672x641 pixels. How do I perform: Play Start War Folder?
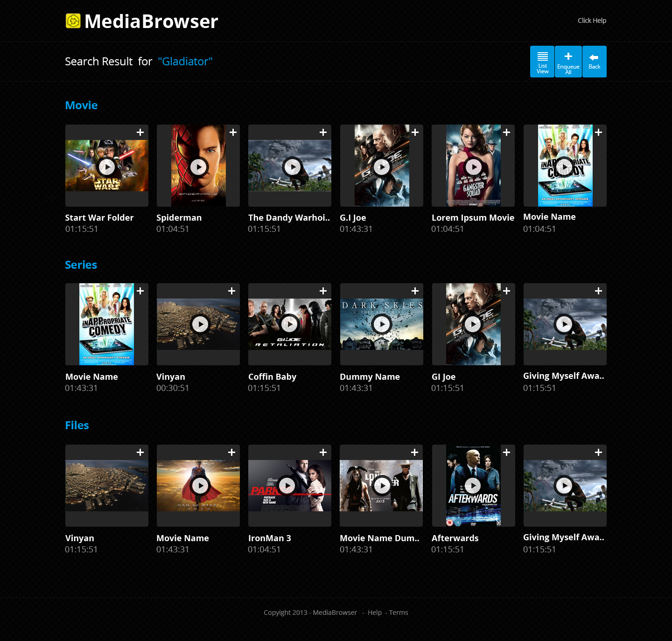coord(107,167)
